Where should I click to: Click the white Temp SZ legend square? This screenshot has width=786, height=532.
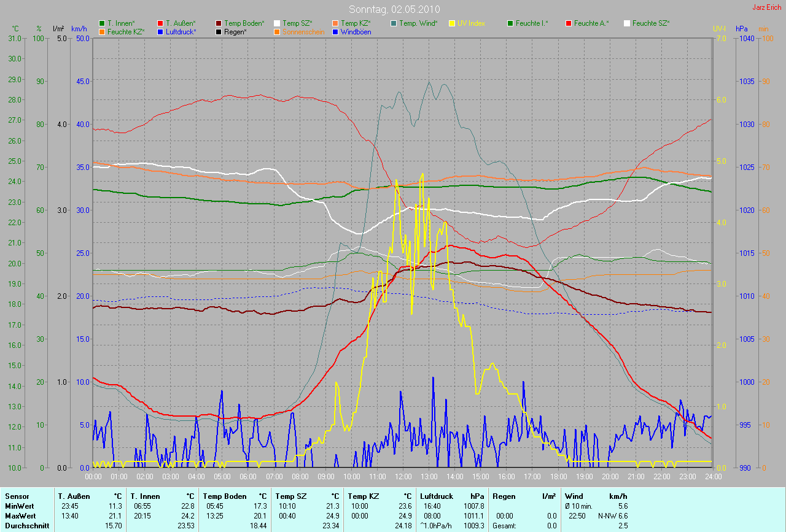(278, 23)
